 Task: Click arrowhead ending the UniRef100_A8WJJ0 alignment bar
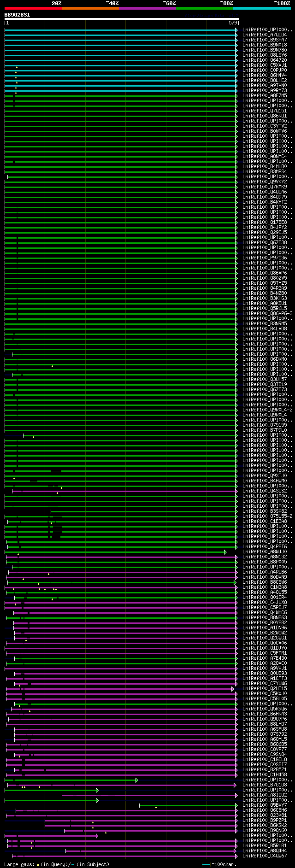click(225, 552)
